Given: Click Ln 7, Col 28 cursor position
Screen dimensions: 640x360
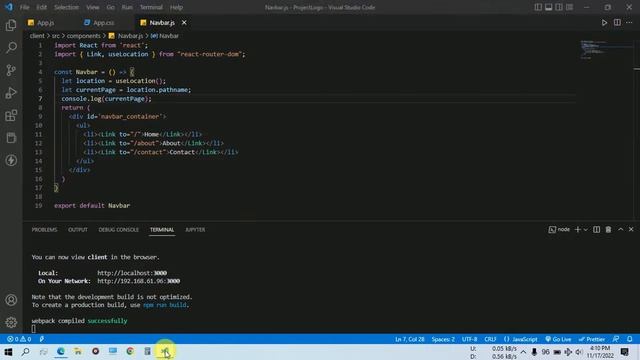Looking at the screenshot, I should coord(409,339).
